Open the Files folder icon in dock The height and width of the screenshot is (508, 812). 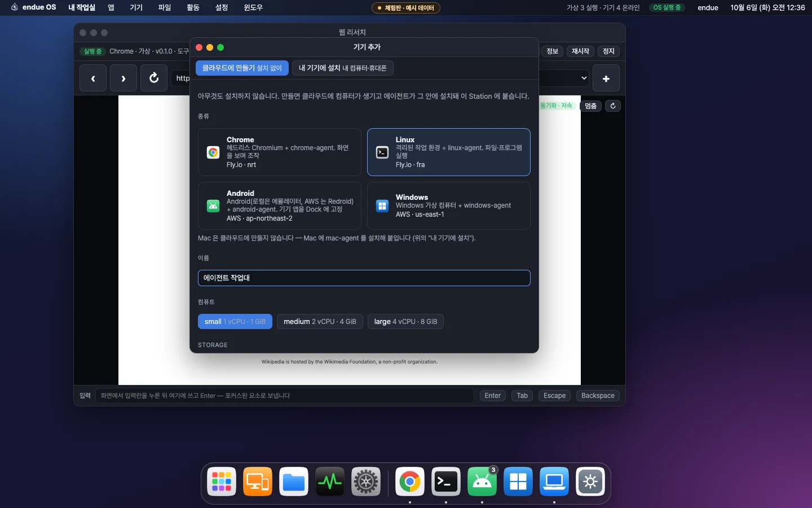click(294, 481)
